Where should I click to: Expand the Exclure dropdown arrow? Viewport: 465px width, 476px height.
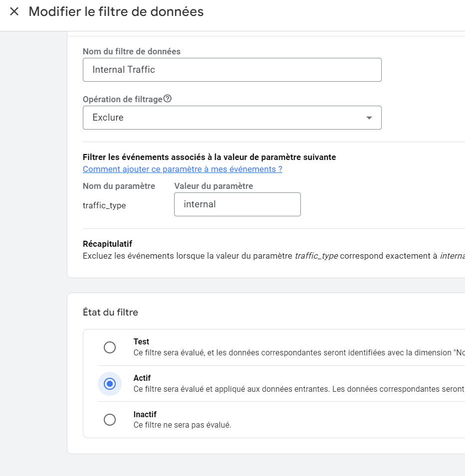click(x=369, y=118)
